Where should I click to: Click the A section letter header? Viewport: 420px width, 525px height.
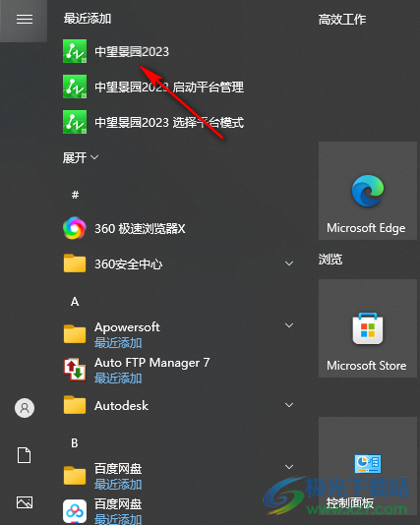click(x=75, y=302)
